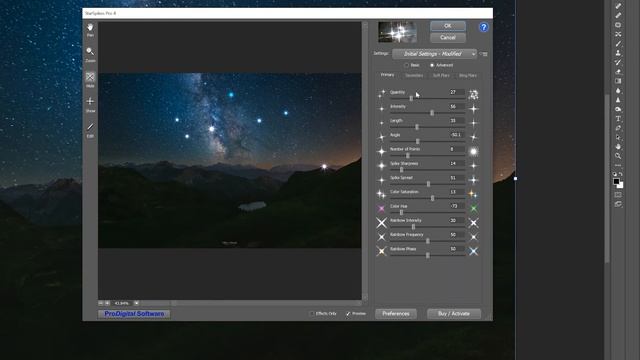Open the zoom percentage dropdown arrow
The image size is (640, 360).
136,303
